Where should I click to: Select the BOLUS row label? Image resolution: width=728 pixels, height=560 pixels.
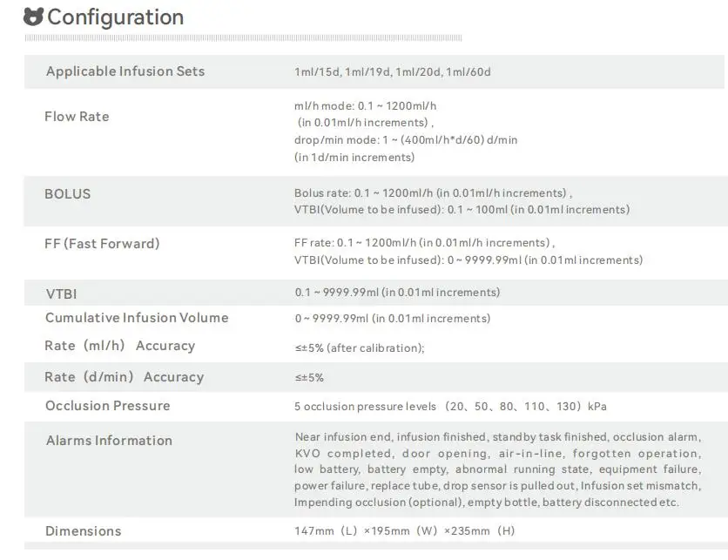click(x=68, y=194)
